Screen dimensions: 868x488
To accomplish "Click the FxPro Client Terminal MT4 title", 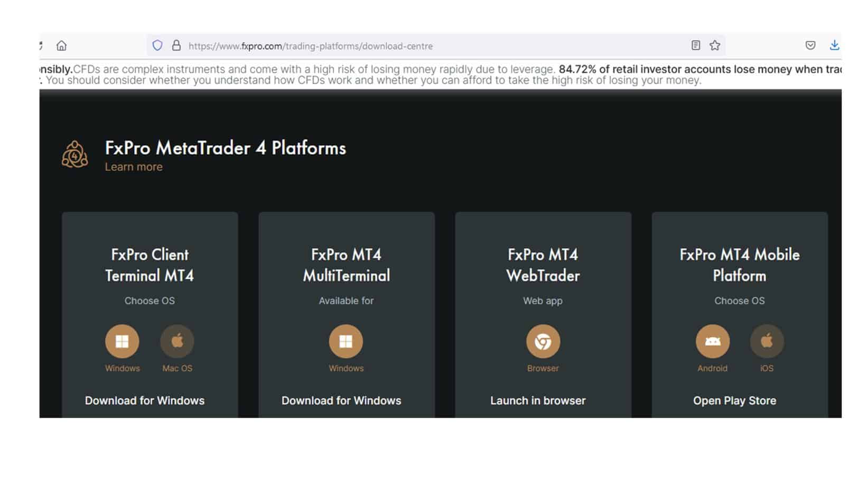I will pyautogui.click(x=150, y=265).
